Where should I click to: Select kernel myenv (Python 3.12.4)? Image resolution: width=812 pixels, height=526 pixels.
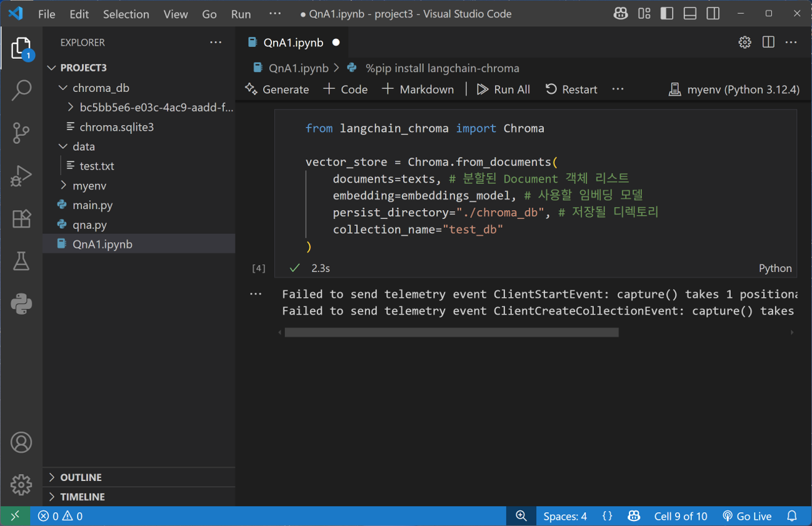(734, 89)
